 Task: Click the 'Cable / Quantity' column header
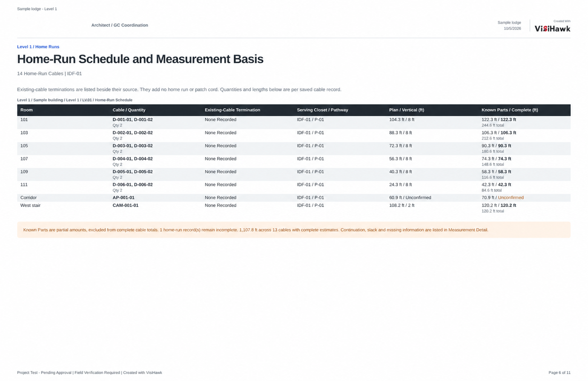pos(129,110)
